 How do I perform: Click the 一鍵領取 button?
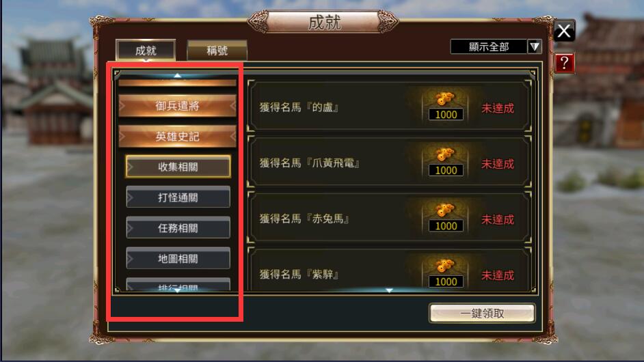[482, 314]
